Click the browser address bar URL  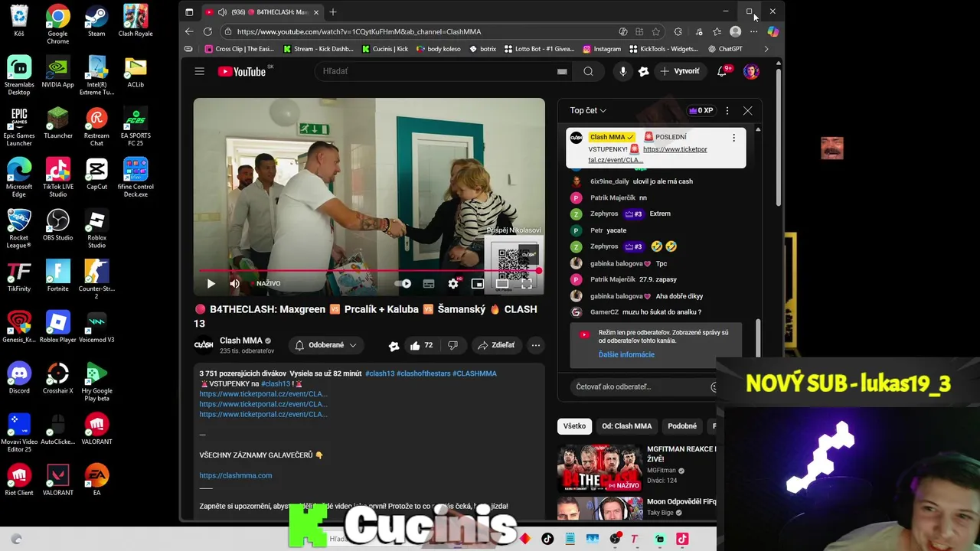pyautogui.click(x=359, y=31)
